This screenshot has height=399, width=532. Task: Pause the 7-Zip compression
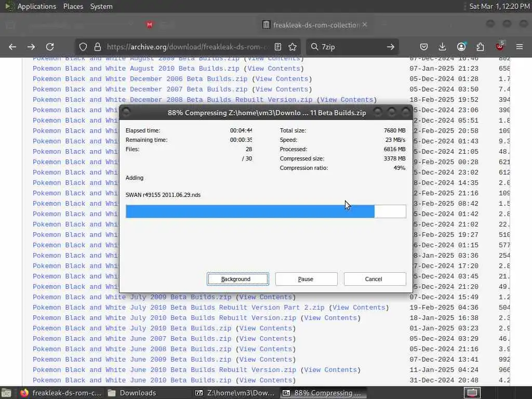306,279
